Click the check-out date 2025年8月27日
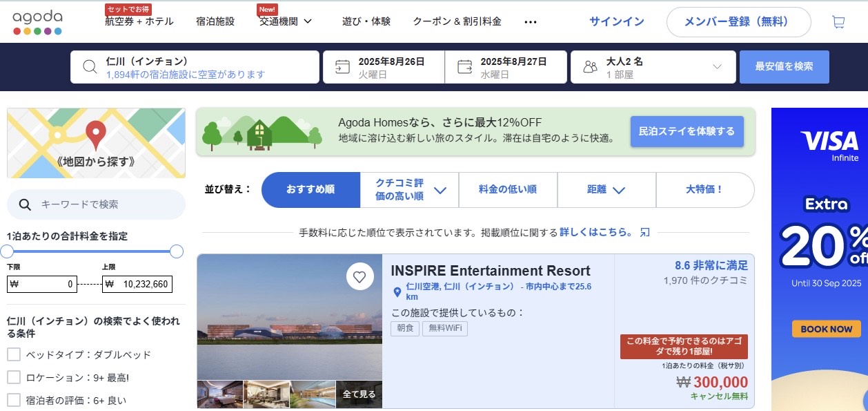Screen dimensions: 868x411 (x=506, y=67)
